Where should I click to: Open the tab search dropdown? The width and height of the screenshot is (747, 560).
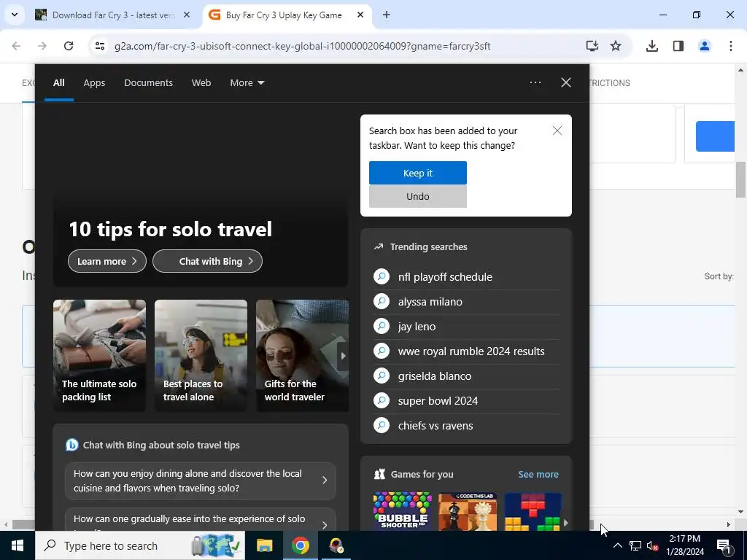coord(15,15)
